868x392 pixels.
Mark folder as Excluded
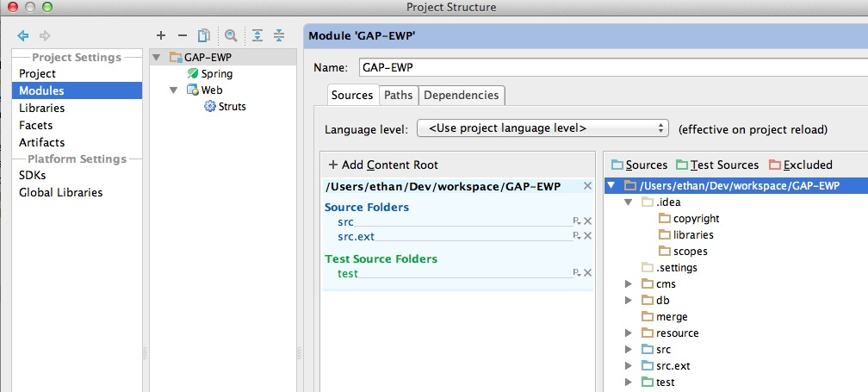801,165
